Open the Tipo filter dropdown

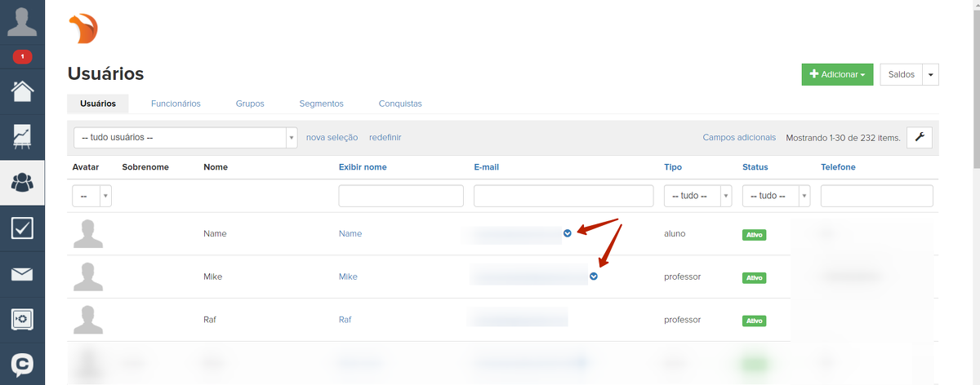pos(697,196)
